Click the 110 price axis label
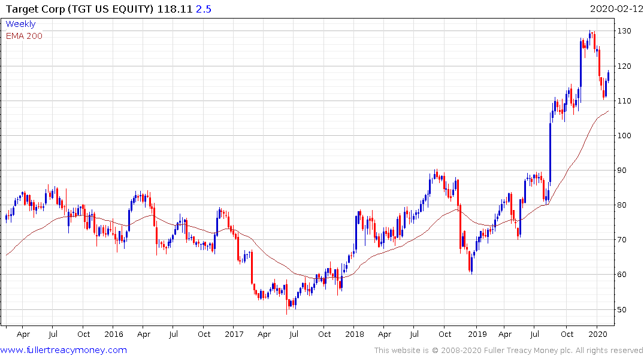 pos(624,101)
